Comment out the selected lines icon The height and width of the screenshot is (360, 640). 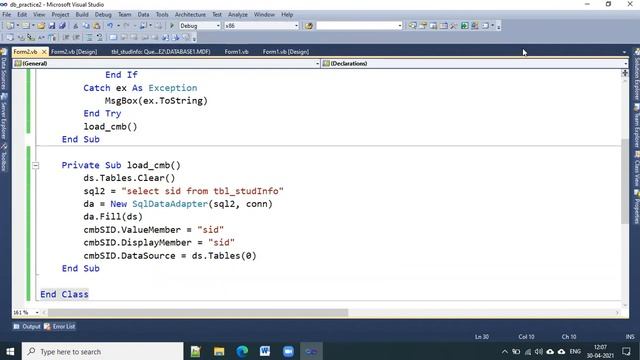[x=89, y=38]
